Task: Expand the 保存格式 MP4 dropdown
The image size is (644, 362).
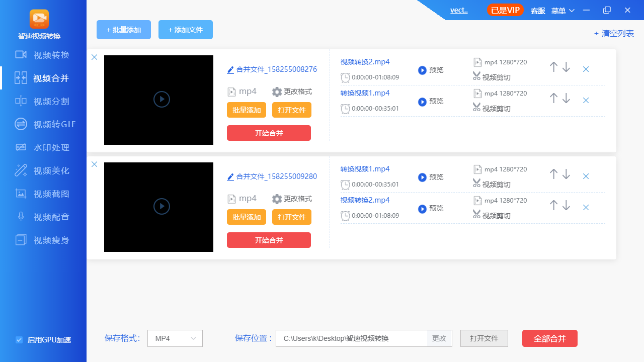Action: [175, 338]
